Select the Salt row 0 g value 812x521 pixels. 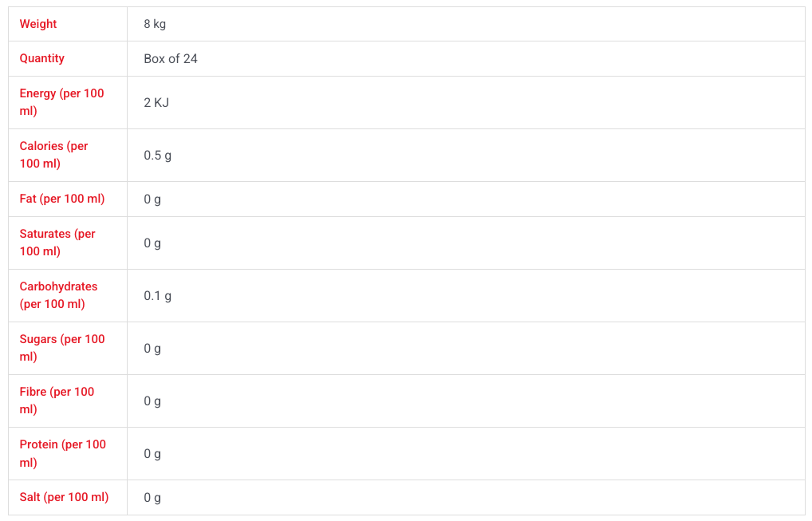point(152,498)
